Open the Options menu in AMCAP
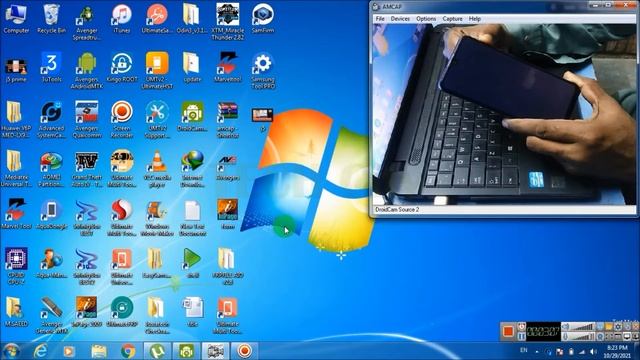The height and width of the screenshot is (360, 640). coord(426,19)
